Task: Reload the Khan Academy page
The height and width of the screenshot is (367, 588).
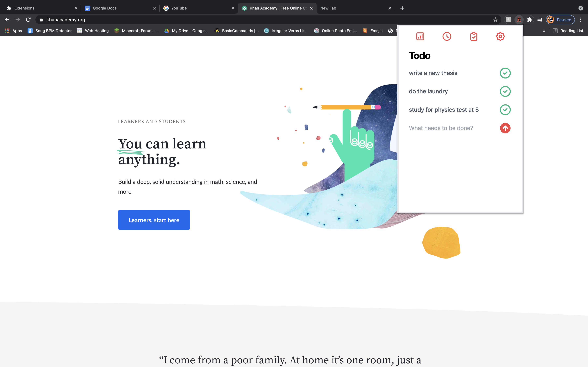Action: pyautogui.click(x=28, y=20)
